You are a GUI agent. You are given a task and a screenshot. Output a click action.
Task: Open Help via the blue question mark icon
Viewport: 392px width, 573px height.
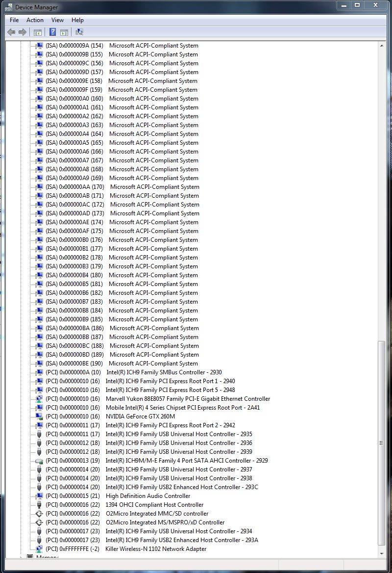tap(52, 32)
